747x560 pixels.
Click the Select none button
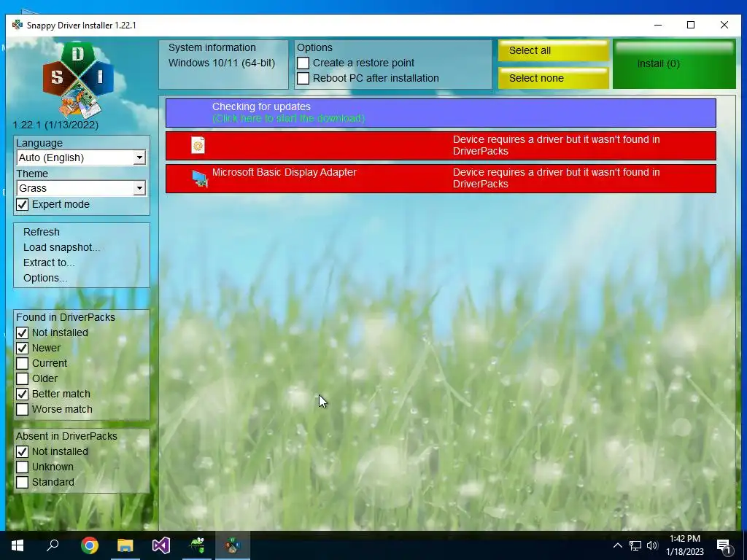pos(554,78)
